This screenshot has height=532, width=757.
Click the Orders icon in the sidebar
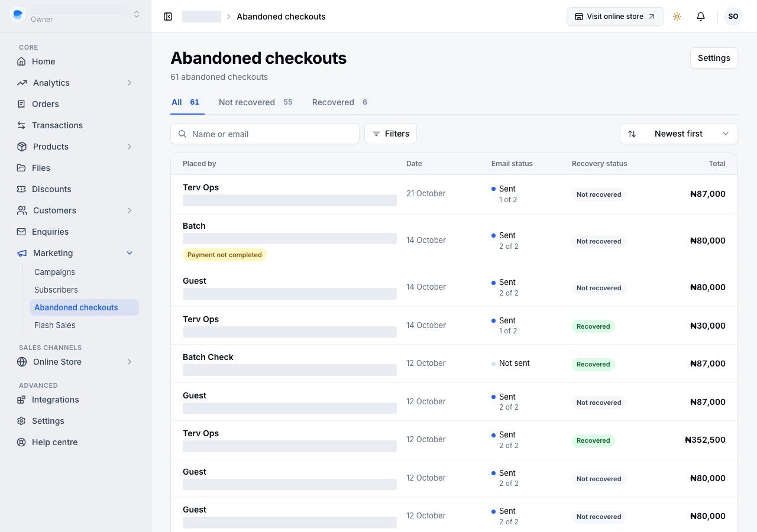tap(21, 104)
